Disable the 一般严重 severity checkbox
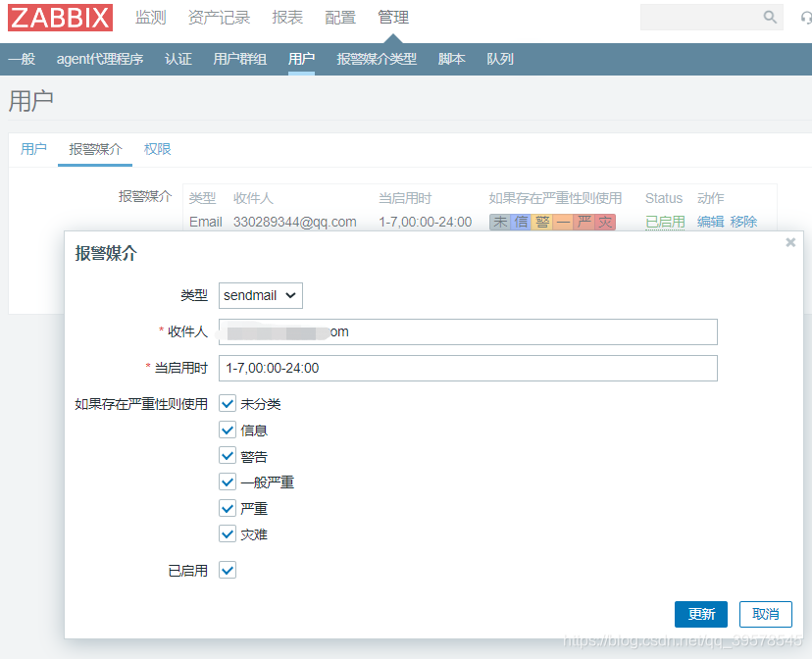 click(x=228, y=482)
